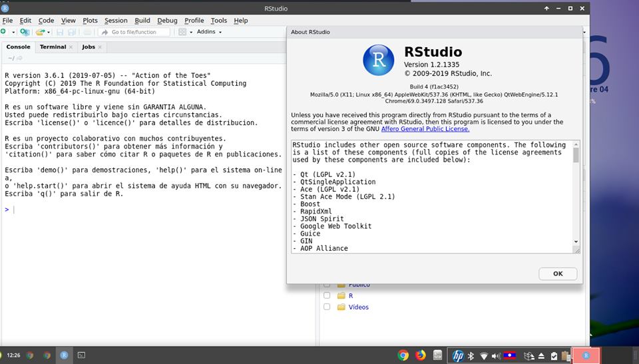Open the R folder in Files pane

[x=351, y=295]
